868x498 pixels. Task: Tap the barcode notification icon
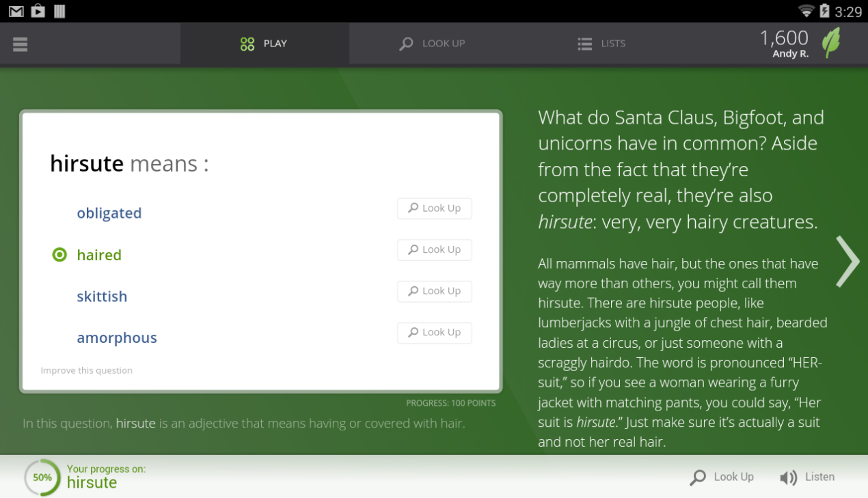[59, 11]
